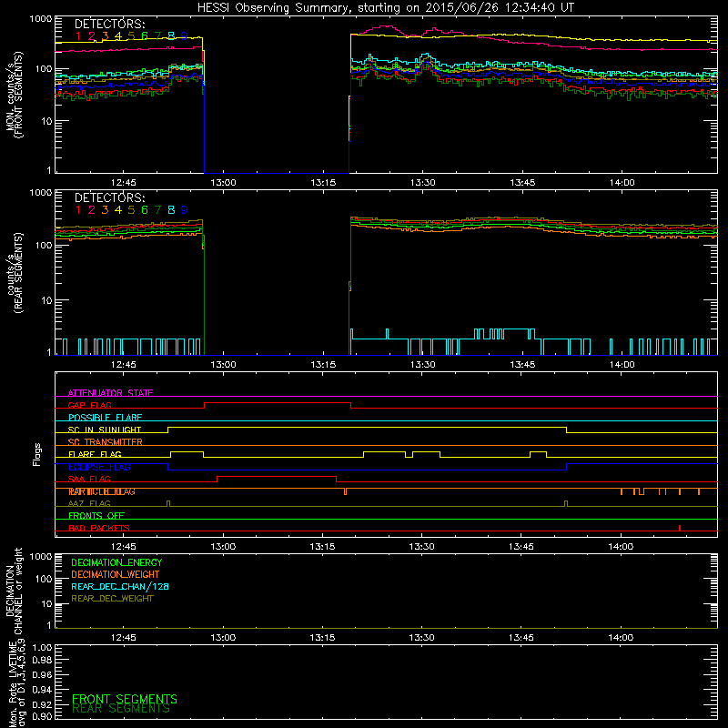728x728 pixels.
Task: Click the POSSIBLE_FLARE flag label
Action: click(x=105, y=418)
